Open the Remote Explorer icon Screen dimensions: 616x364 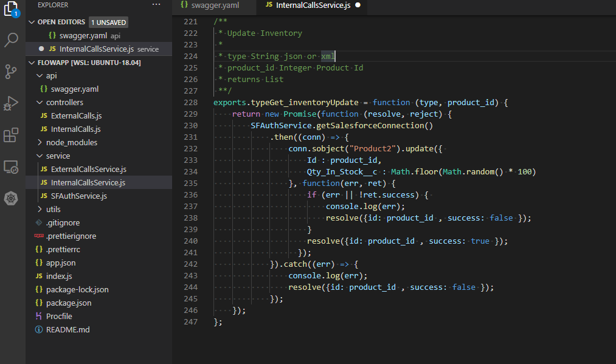coord(12,167)
